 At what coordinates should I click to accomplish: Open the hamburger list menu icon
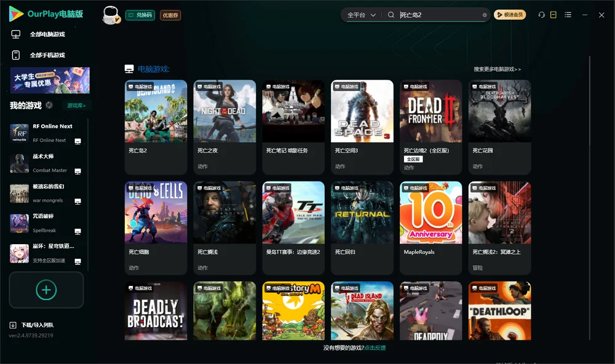(x=568, y=15)
